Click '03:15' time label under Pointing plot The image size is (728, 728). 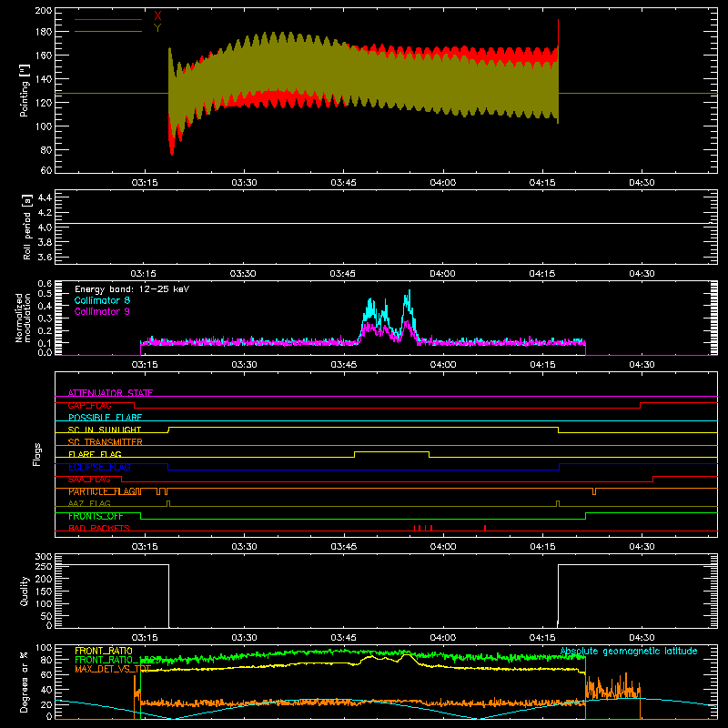click(x=145, y=183)
